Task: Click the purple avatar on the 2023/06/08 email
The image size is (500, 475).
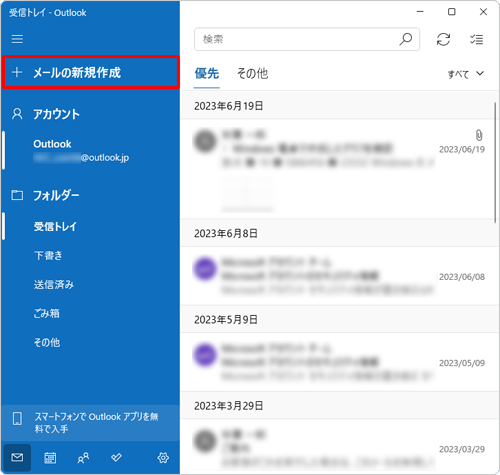Action: click(205, 269)
